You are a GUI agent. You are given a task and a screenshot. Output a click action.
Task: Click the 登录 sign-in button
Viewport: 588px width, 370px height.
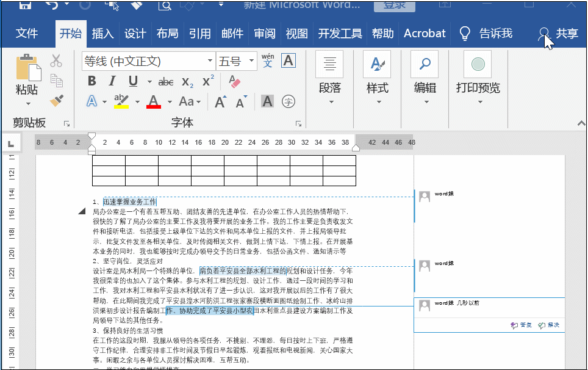tap(395, 5)
